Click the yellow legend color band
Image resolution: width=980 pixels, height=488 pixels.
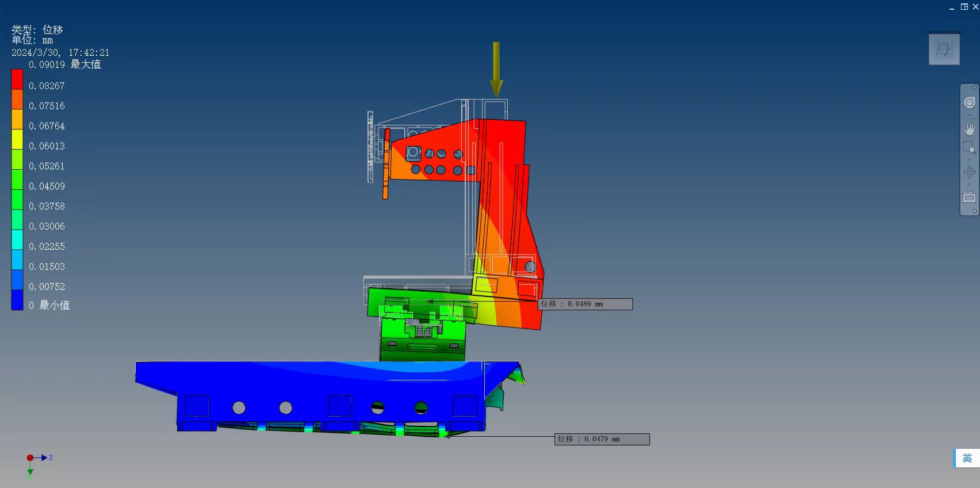[x=17, y=139]
